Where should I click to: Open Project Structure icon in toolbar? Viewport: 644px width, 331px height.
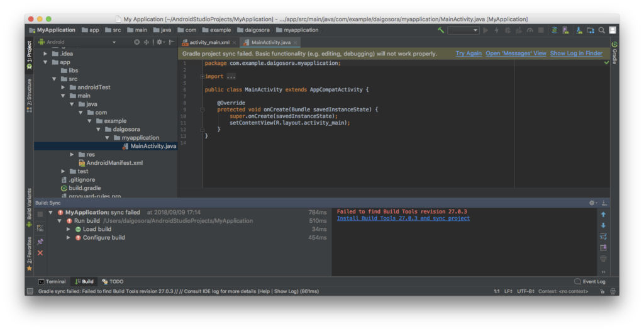[x=590, y=30]
